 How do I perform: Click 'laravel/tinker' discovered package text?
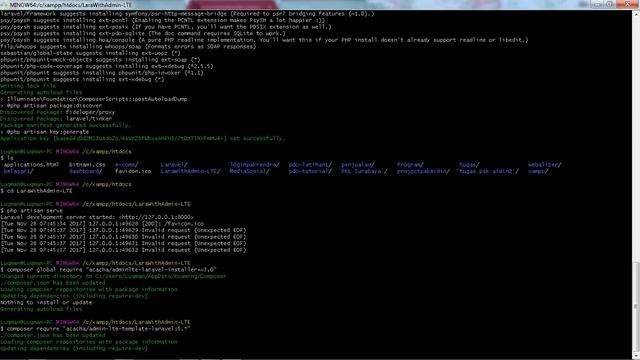click(x=89, y=118)
